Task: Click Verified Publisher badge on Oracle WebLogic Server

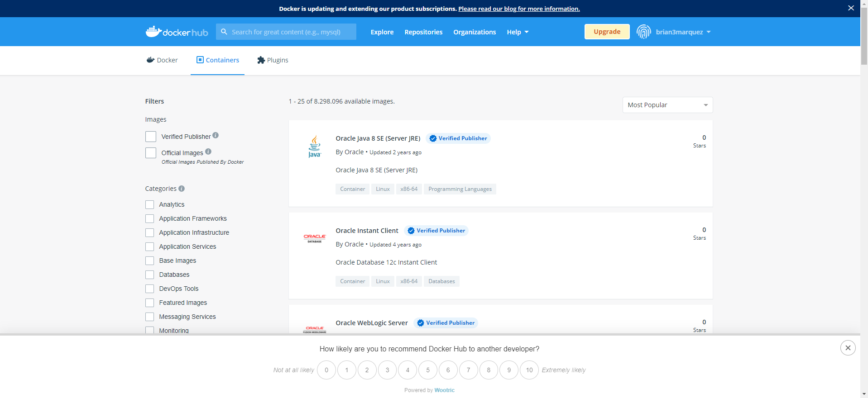Action: click(446, 323)
